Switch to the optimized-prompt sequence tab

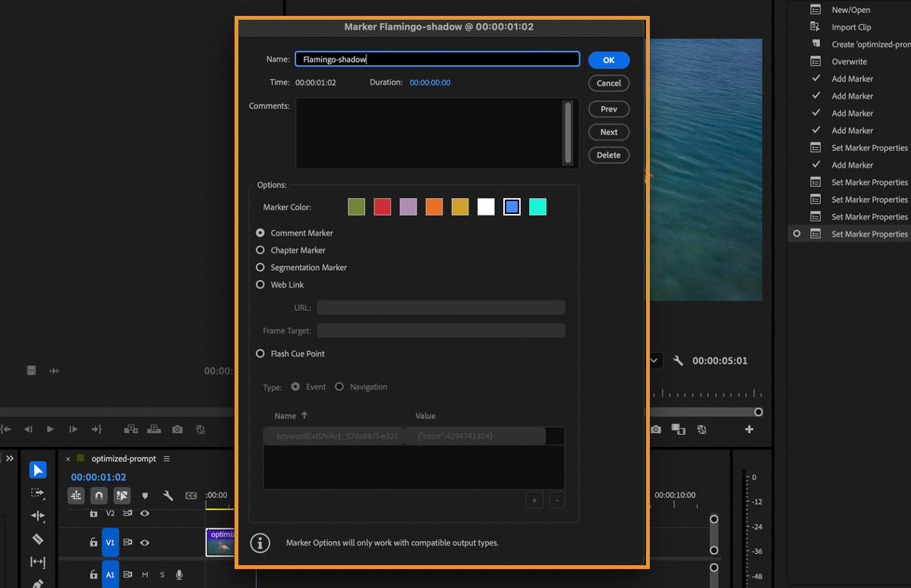click(x=124, y=459)
